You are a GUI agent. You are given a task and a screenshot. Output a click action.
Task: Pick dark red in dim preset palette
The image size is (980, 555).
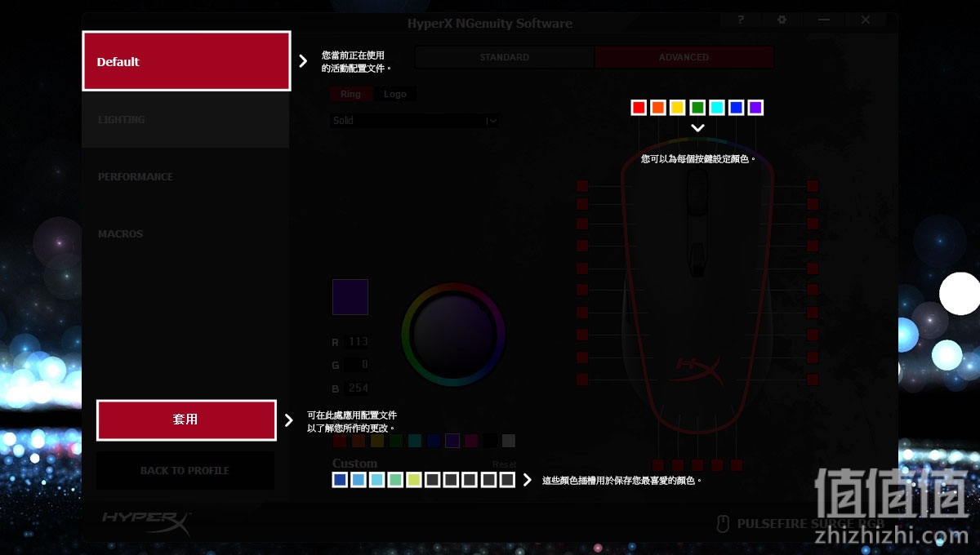pos(340,441)
